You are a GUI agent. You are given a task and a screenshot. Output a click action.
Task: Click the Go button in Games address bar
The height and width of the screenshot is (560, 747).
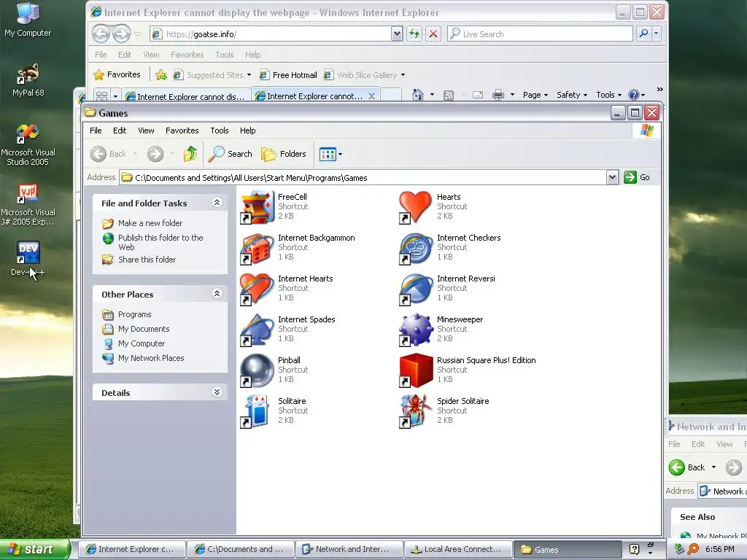(x=637, y=177)
